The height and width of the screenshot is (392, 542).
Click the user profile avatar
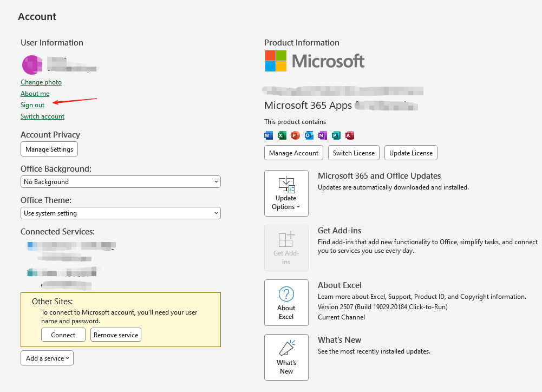tap(31, 65)
